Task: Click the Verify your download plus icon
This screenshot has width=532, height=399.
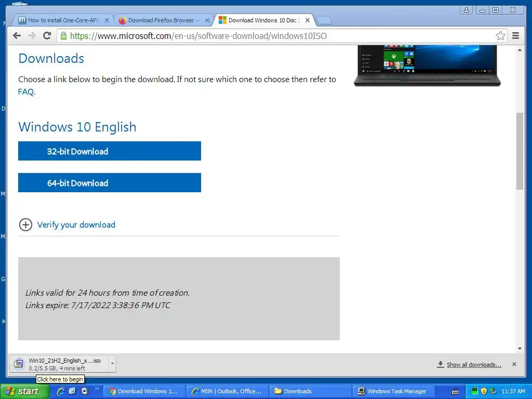Action: coord(25,224)
